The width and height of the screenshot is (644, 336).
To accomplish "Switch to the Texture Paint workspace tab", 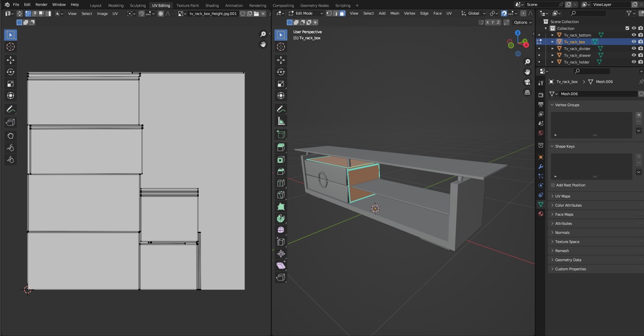I will (x=187, y=5).
